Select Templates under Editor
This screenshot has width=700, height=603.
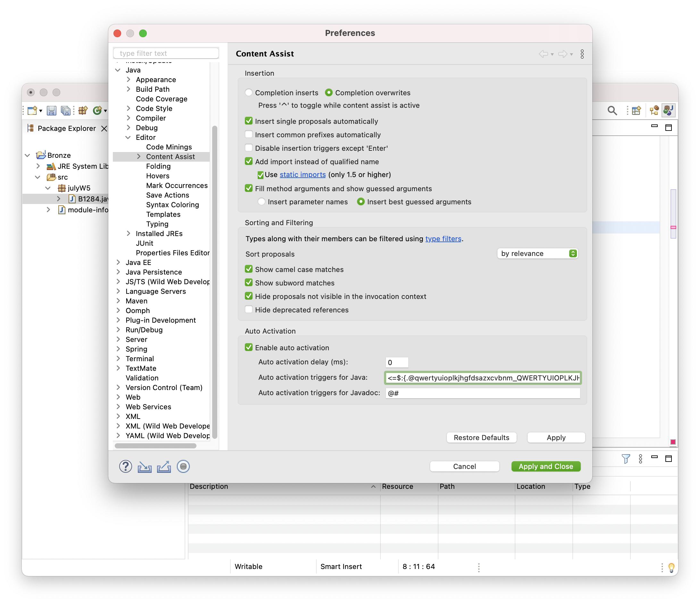tap(163, 214)
